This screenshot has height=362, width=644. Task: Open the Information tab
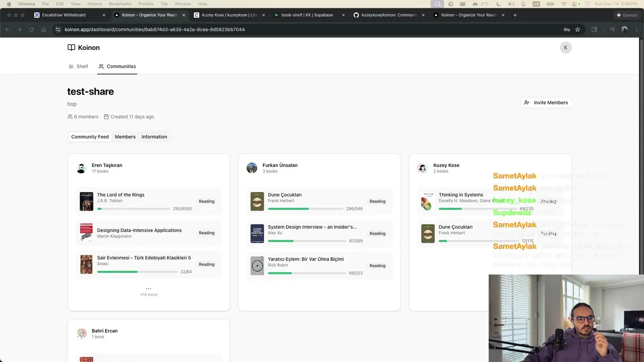point(154,137)
